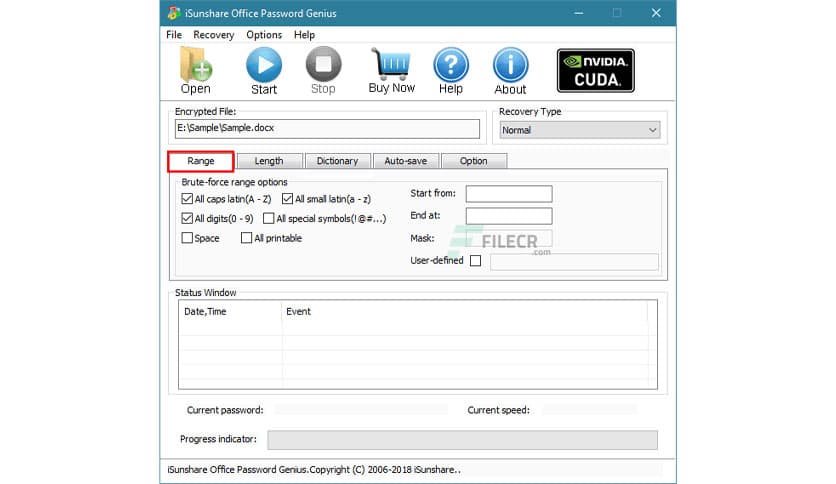
Task: Click the Encrypted File path field
Action: point(327,128)
